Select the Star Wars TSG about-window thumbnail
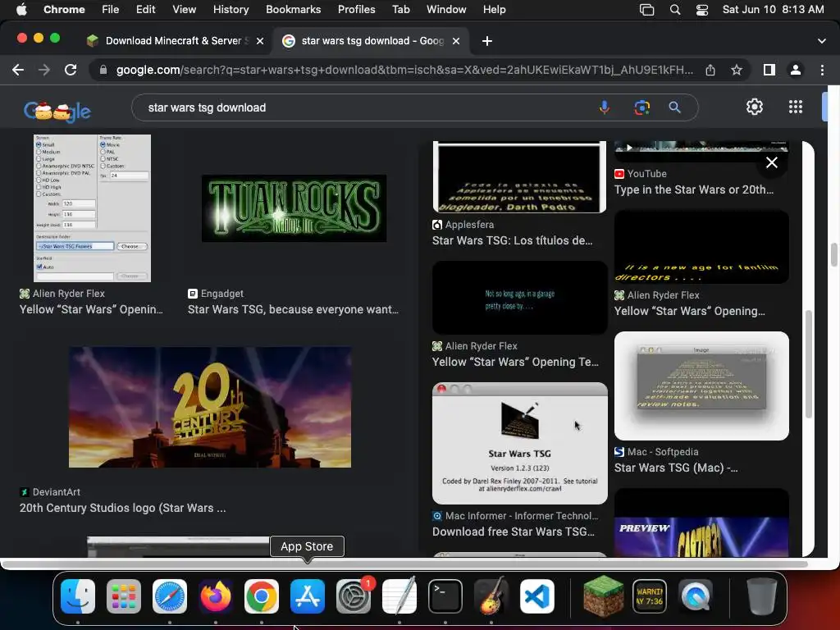The height and width of the screenshot is (630, 840). [x=519, y=443]
